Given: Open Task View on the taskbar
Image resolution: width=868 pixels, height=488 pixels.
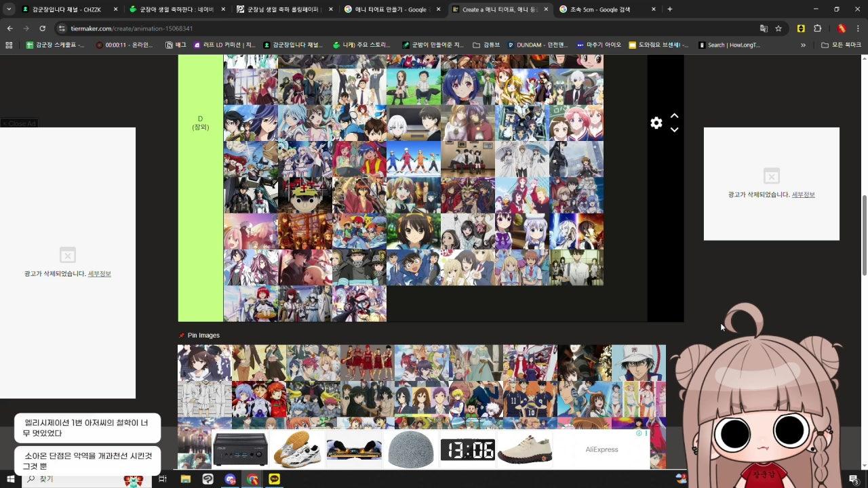Looking at the screenshot, I should pyautogui.click(x=163, y=479).
